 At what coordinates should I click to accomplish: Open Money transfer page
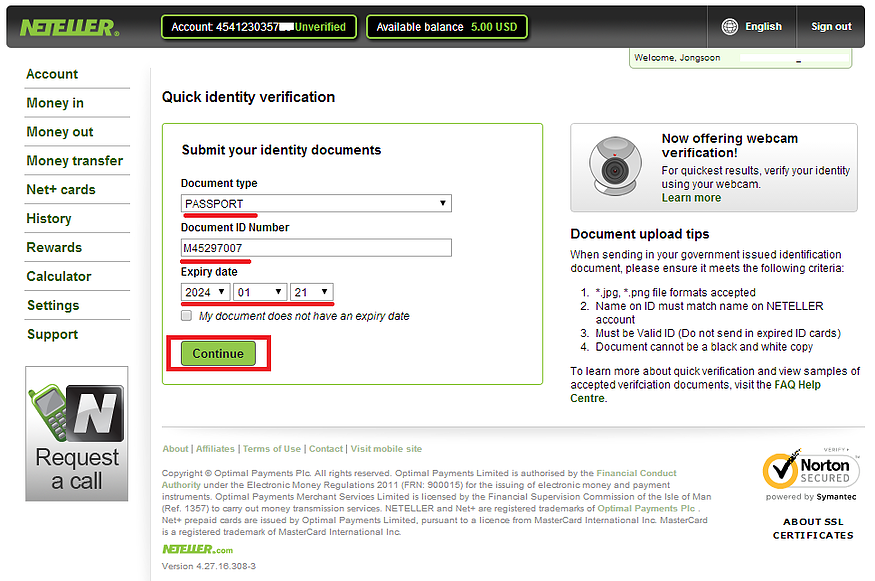[74, 161]
